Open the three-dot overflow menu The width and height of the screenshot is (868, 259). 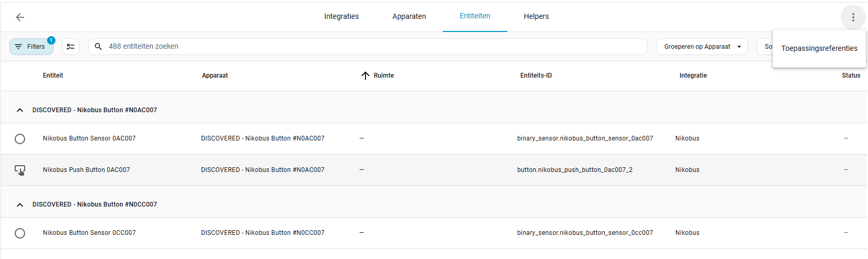click(x=853, y=17)
